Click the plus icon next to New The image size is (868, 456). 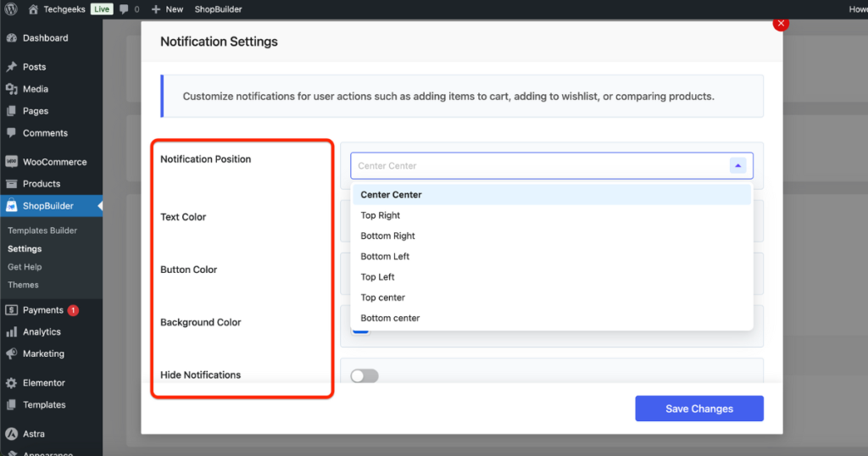pyautogui.click(x=156, y=9)
